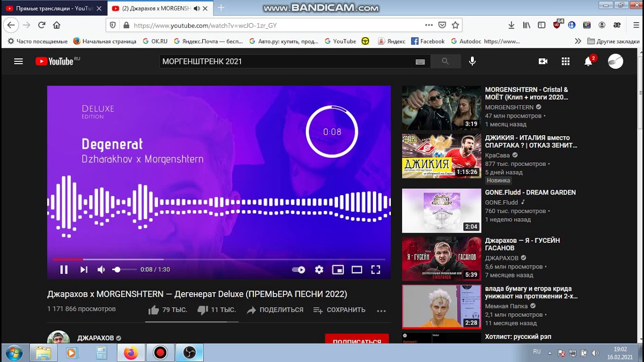Open the Bandicam recorder taskbar icon
Image resolution: width=644 pixels, height=362 pixels.
pyautogui.click(x=160, y=352)
